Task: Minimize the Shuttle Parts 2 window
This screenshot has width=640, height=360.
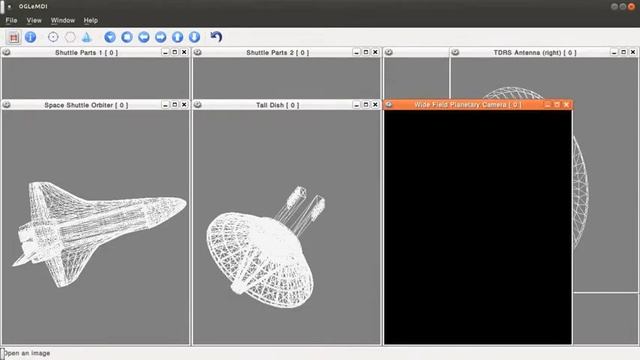Action: pos(356,52)
